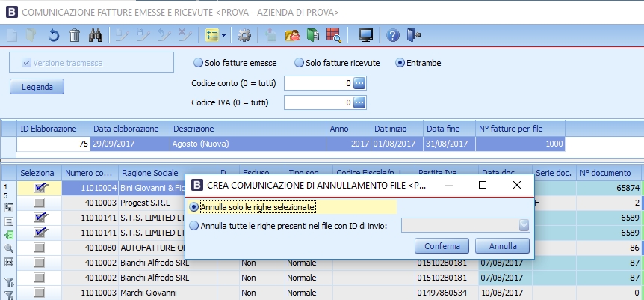Click the greyed-out new blank document icon

(x=12, y=36)
